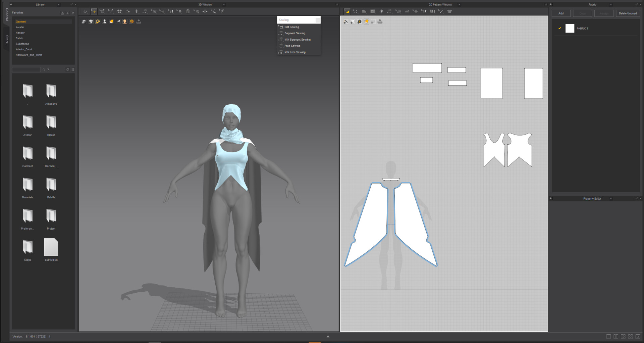
Task: Click the Simulate arrow icon in 3D toolbar
Action: coord(85,11)
